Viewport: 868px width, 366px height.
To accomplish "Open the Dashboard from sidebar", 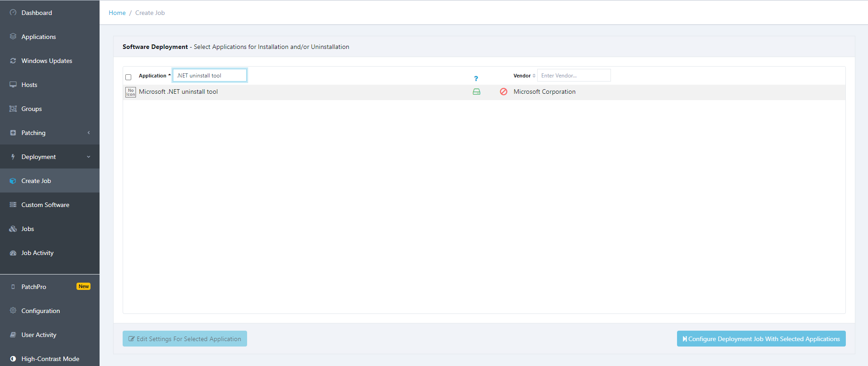I will tap(37, 13).
